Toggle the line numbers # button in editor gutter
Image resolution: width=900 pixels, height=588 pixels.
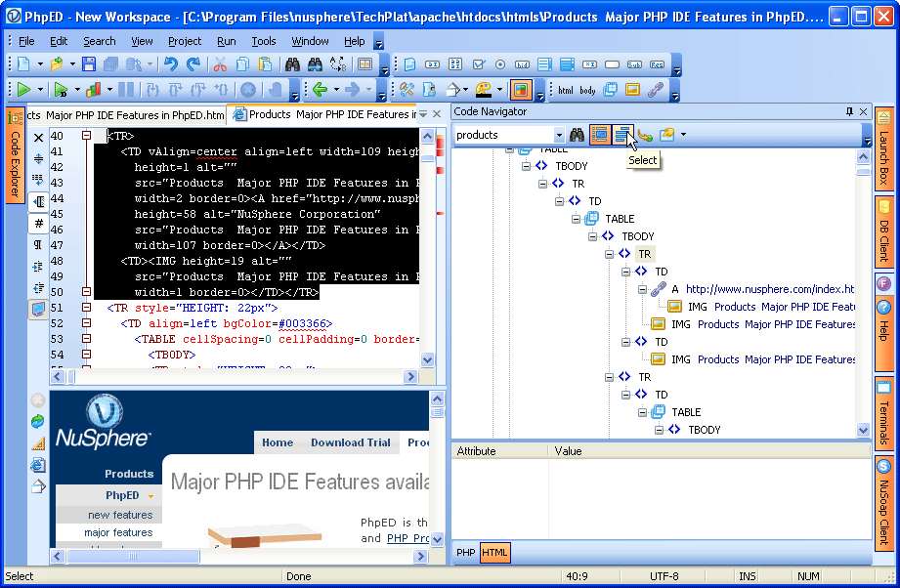point(38,223)
